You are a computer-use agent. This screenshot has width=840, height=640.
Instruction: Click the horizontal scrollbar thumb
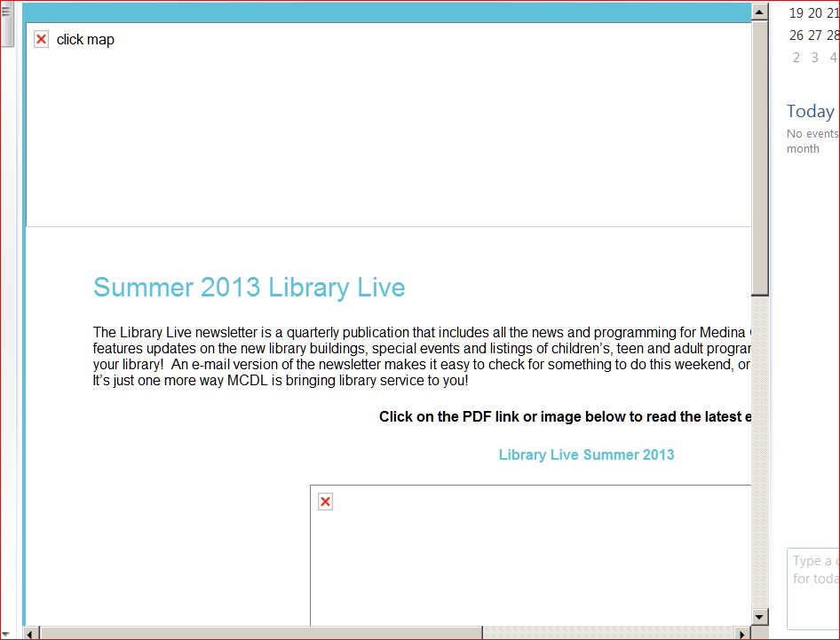261,634
